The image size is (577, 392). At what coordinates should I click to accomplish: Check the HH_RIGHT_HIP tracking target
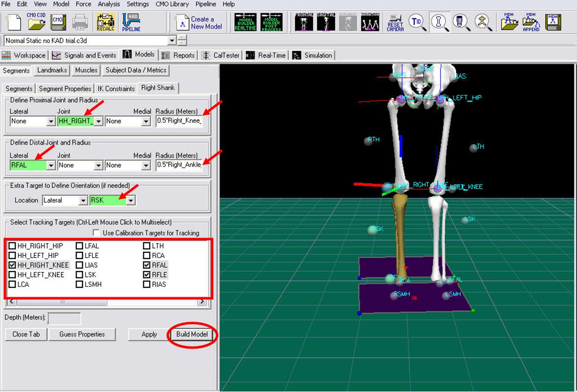(x=12, y=246)
